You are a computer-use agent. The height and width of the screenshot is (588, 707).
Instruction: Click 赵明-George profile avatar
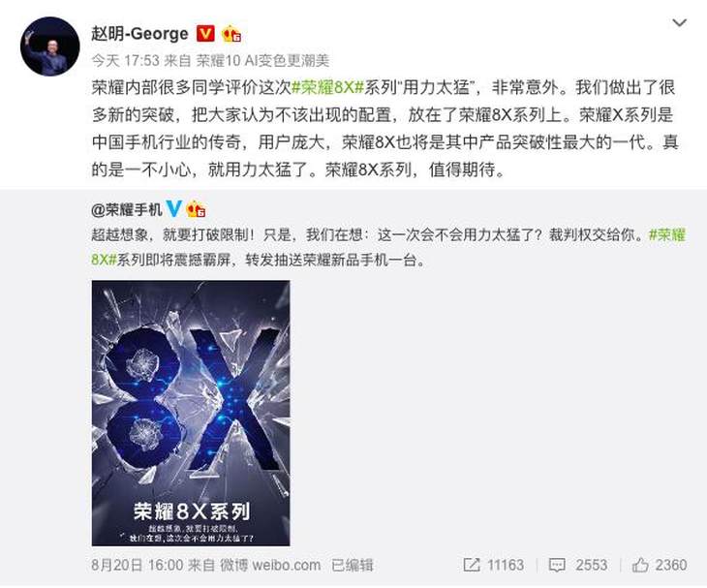pos(50,46)
